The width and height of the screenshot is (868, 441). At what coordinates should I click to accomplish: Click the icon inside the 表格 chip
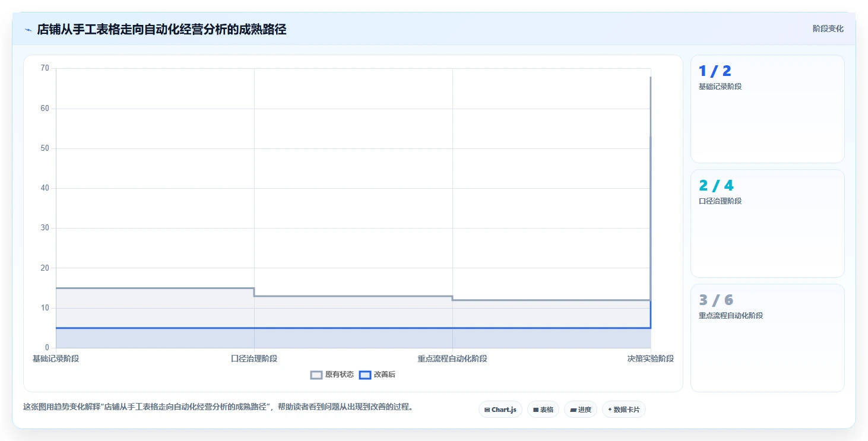click(536, 410)
